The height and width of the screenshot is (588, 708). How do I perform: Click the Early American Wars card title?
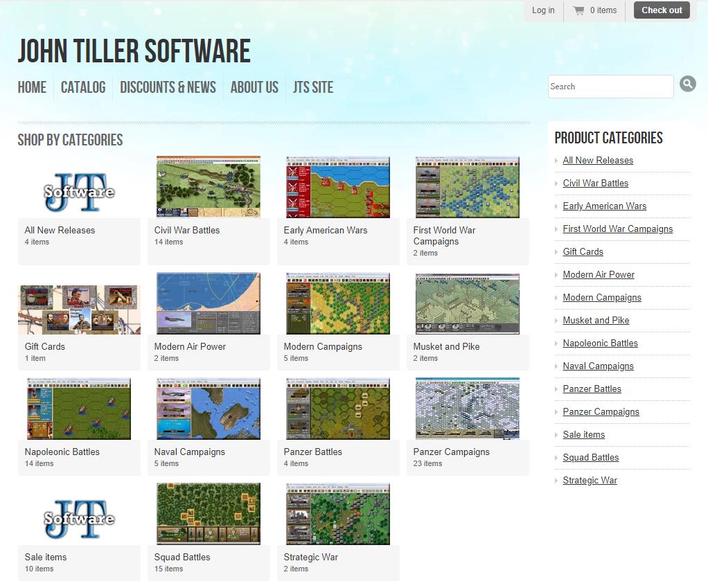[x=326, y=230]
